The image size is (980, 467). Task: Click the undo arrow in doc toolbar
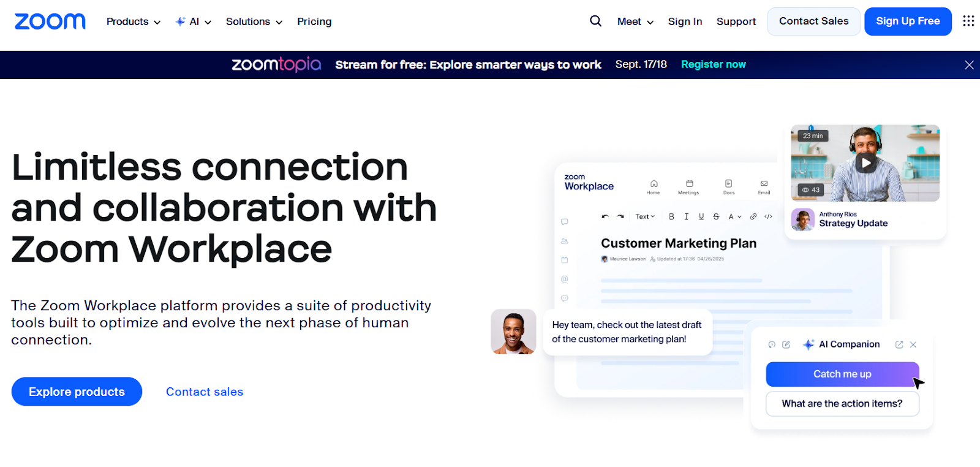click(605, 216)
